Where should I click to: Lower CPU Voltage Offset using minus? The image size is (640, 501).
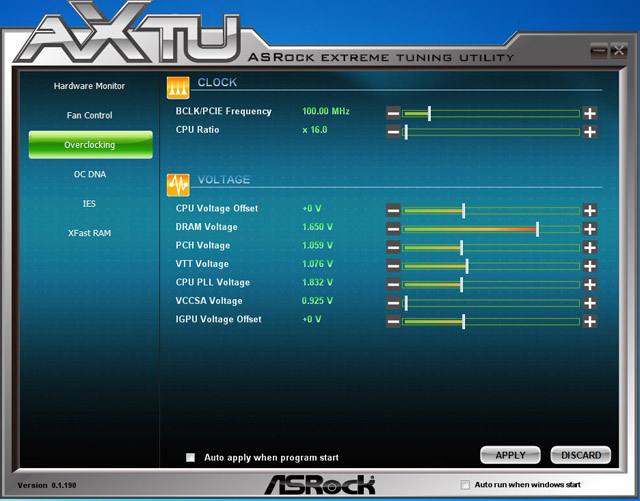[x=393, y=210]
